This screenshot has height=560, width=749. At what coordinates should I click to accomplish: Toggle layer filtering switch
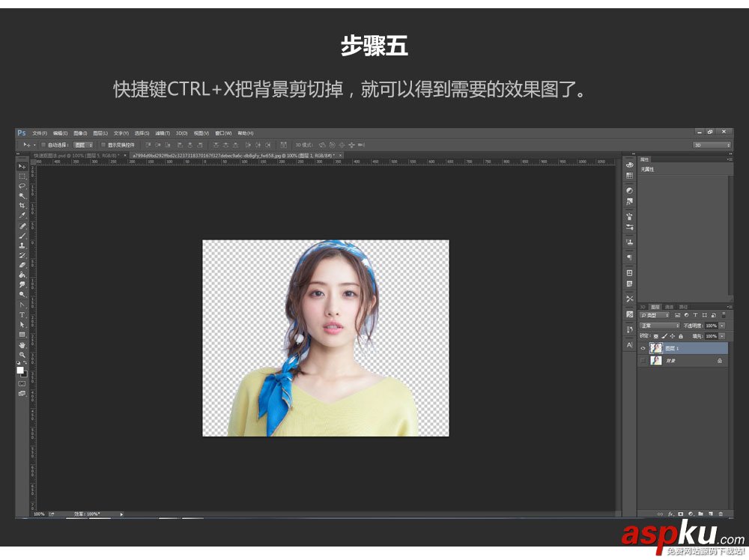click(724, 315)
